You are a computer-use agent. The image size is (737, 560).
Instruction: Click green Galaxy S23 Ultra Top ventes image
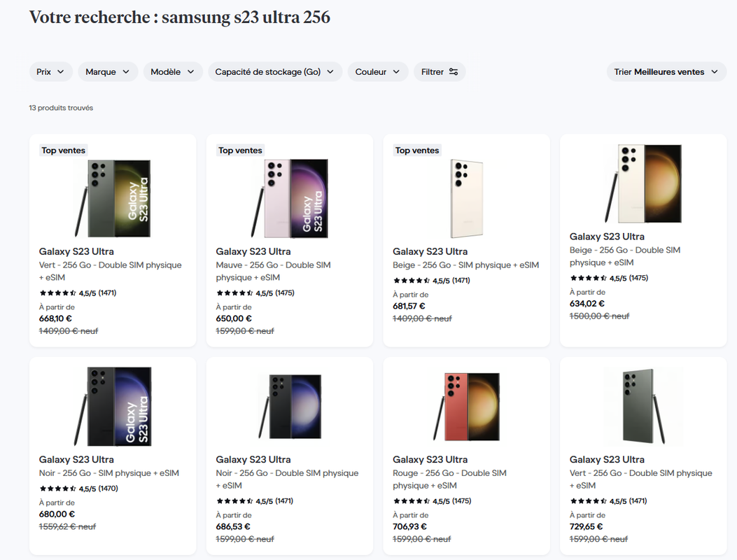[x=113, y=199]
